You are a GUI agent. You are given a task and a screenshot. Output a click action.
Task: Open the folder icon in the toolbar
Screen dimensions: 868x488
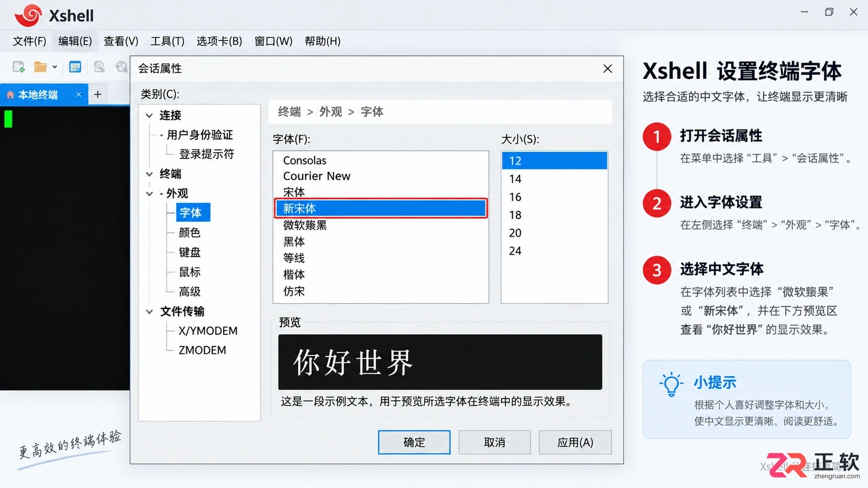40,66
